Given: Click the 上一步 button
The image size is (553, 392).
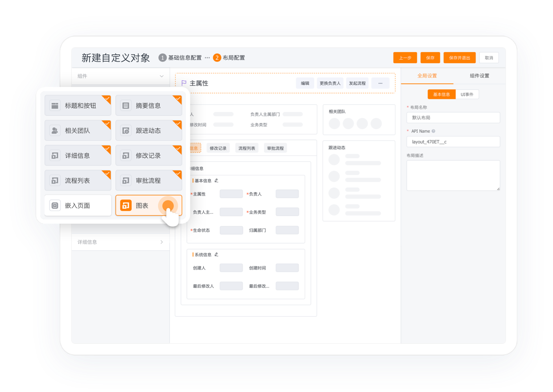Looking at the screenshot, I should [x=405, y=58].
